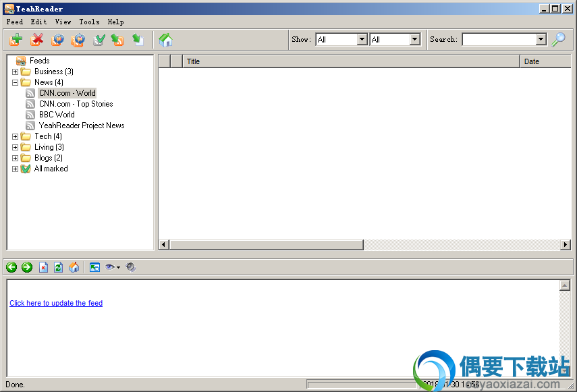Refresh the browser page with the green arrows page icon
The height and width of the screenshot is (392, 577).
[x=58, y=267]
